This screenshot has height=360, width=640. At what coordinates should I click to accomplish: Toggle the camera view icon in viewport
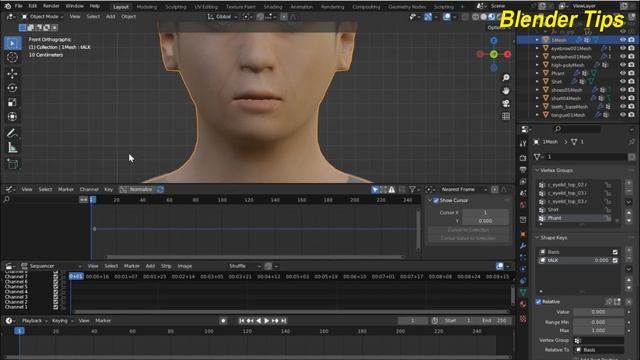[506, 104]
